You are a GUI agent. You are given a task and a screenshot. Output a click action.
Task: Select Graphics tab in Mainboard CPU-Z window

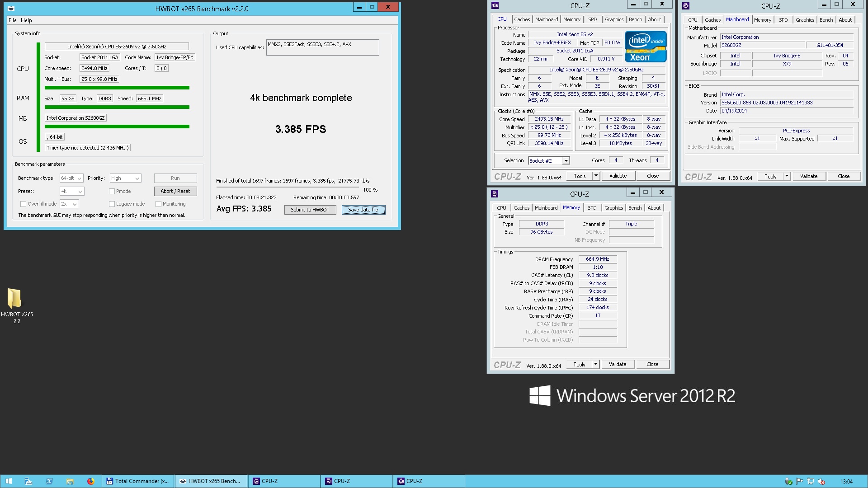pos(805,20)
